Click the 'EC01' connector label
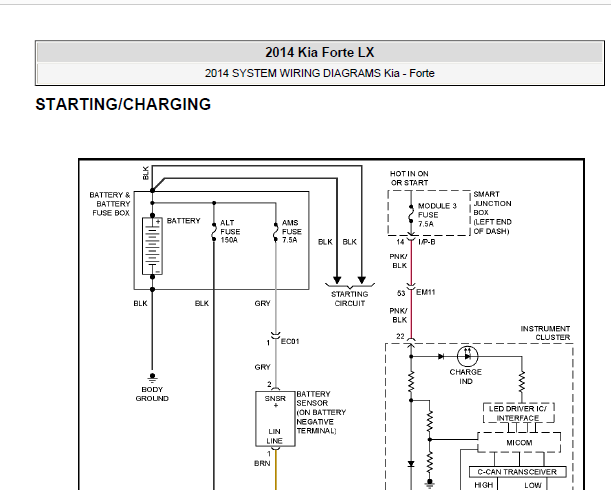The image size is (611, 490). [x=290, y=341]
